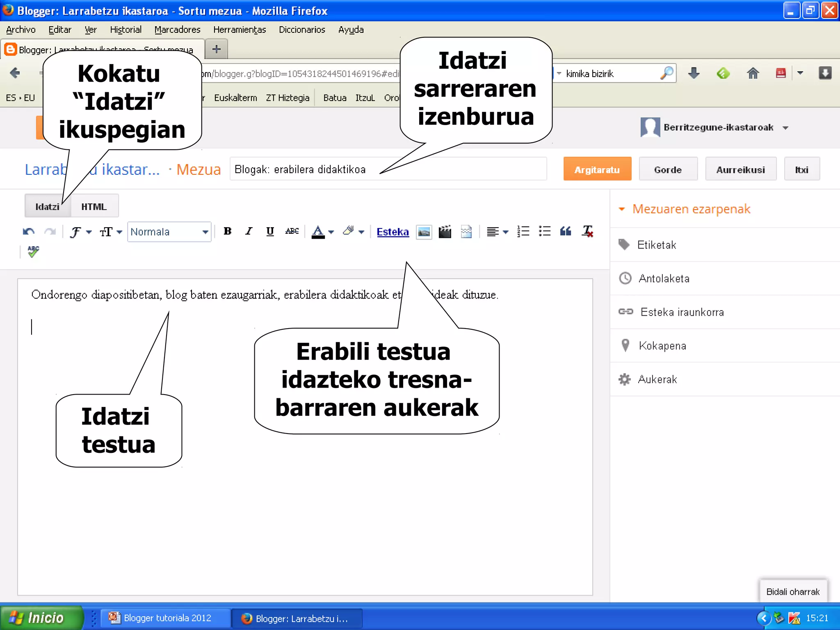Open the font size dropdown
The image size is (840, 630).
point(111,232)
